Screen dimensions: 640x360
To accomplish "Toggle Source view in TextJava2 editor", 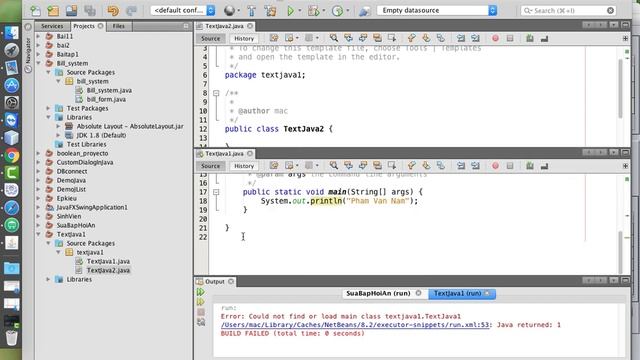I will click(x=211, y=38).
